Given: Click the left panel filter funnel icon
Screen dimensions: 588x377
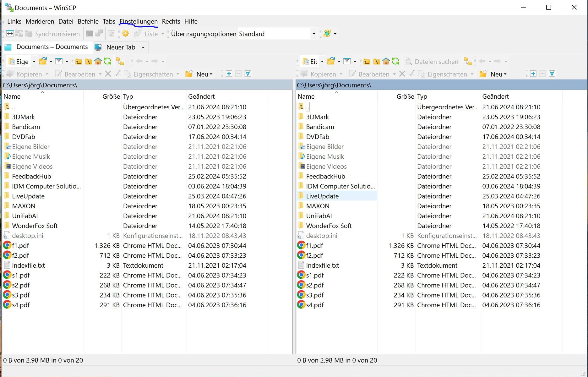Looking at the screenshot, I should 59,61.
